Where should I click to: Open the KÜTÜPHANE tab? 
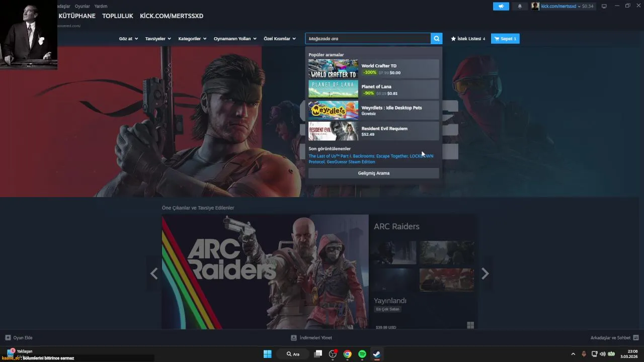click(x=77, y=16)
